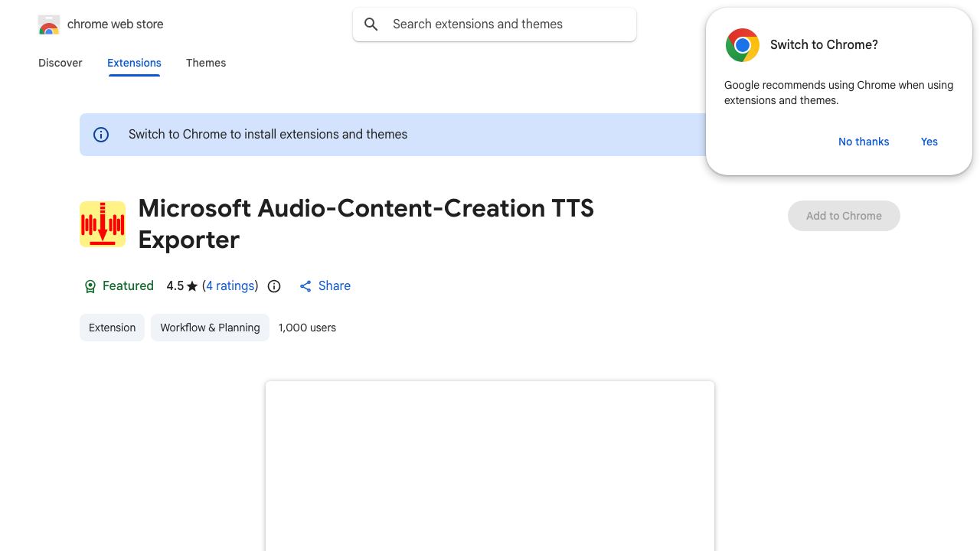Click the Add to Chrome button
This screenshot has width=980, height=551.
coord(844,216)
